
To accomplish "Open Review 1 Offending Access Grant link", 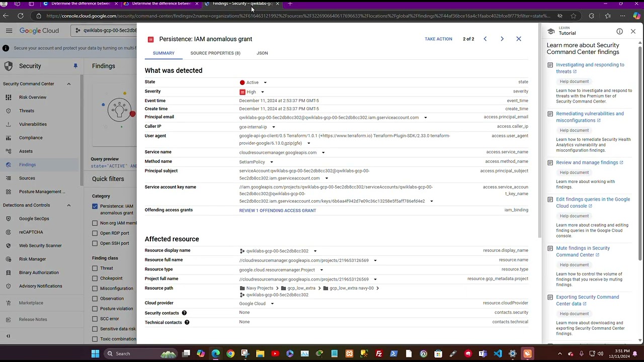I will click(278, 211).
